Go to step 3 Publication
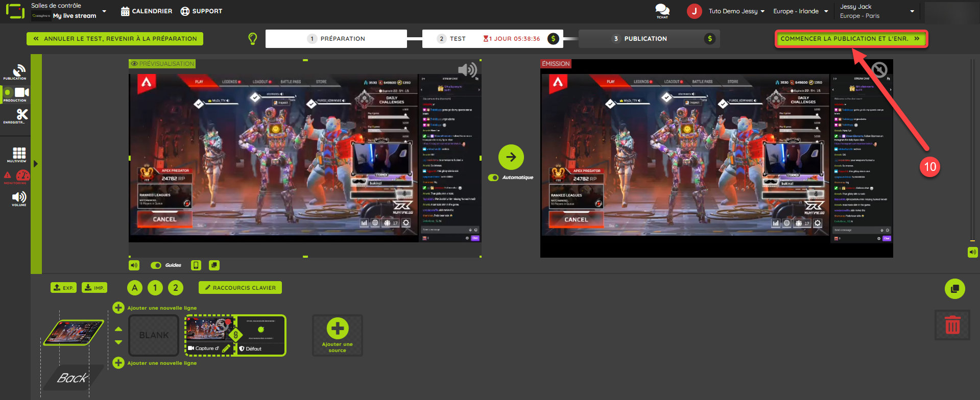980x400 pixels. pos(649,39)
